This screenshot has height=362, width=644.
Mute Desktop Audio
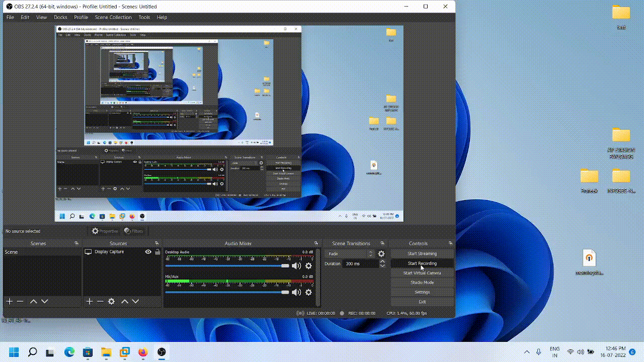coord(296,266)
